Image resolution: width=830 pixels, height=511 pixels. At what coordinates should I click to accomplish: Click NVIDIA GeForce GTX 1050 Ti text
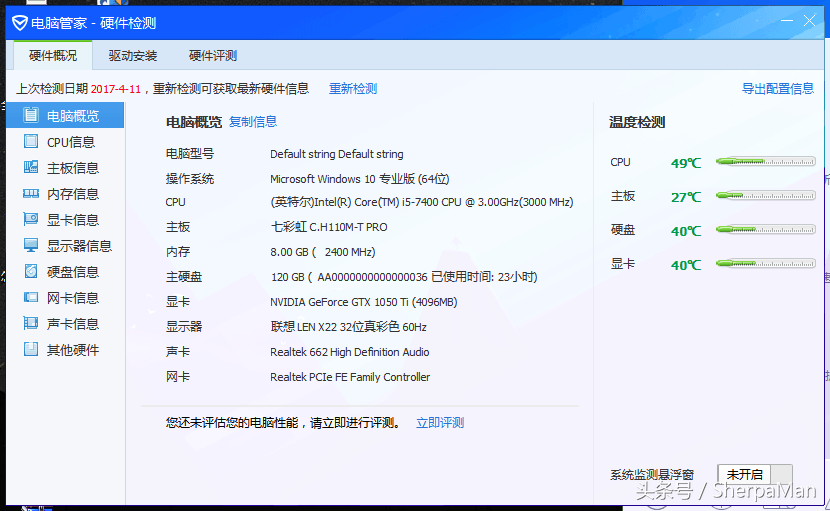(x=364, y=302)
